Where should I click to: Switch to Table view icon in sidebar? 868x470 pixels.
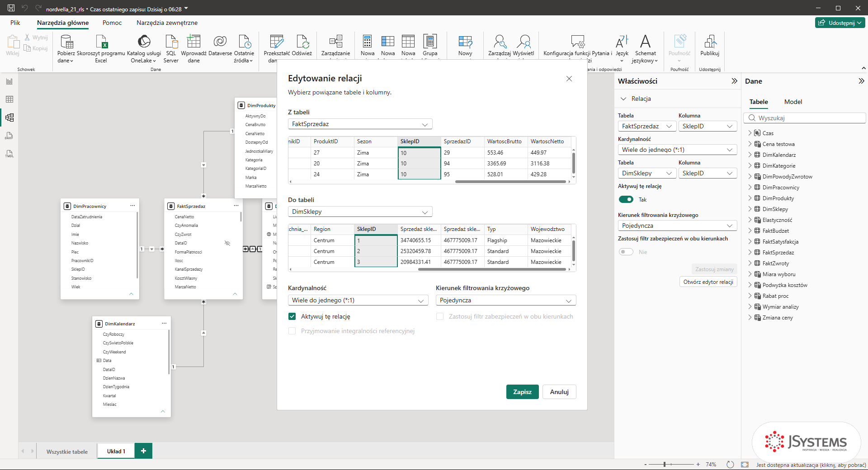[x=9, y=99]
